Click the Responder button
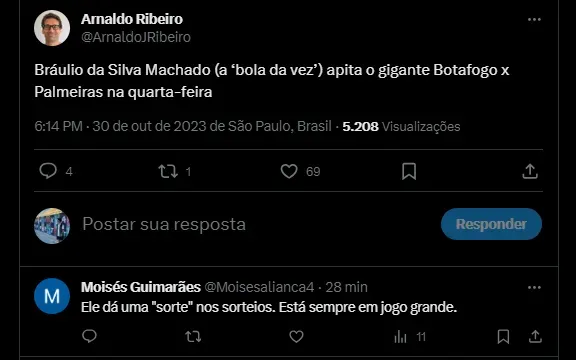The height and width of the screenshot is (360, 576). (x=491, y=224)
